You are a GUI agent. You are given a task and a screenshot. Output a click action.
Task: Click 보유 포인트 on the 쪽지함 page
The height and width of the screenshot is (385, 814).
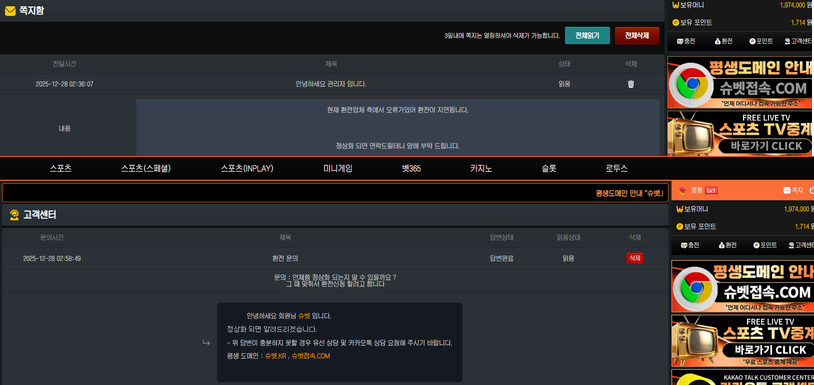(x=692, y=23)
